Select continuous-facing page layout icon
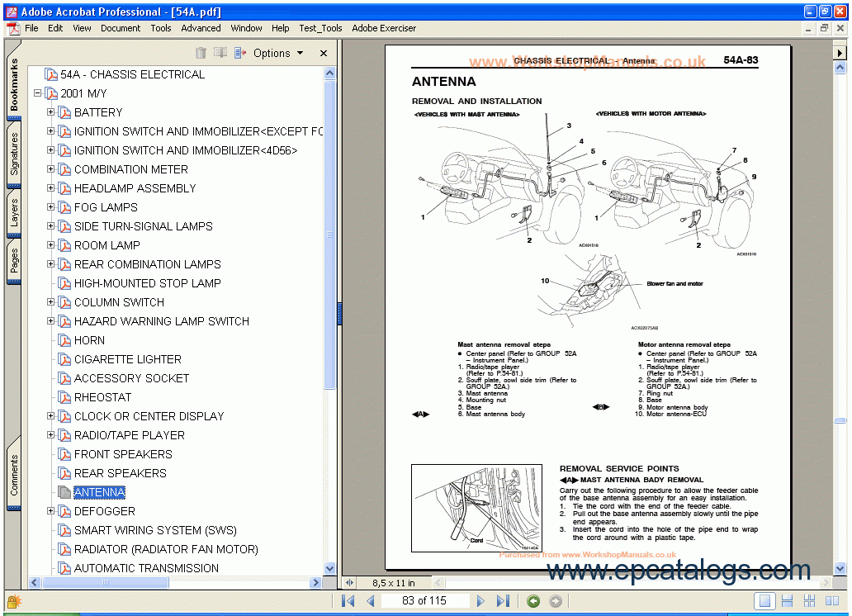Viewport: 852px width, 616px height. 810,601
